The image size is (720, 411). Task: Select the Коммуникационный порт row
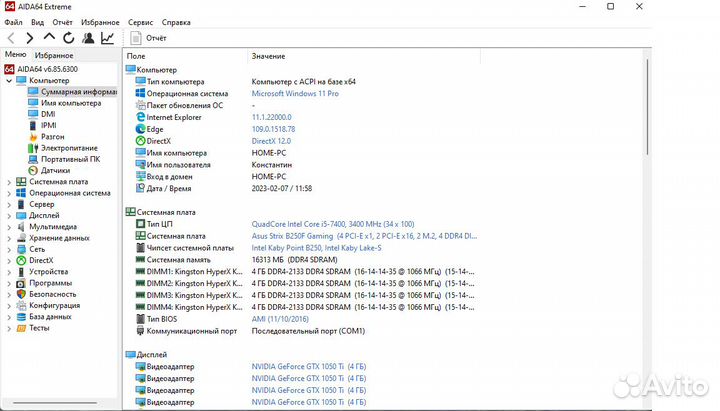pos(250,331)
